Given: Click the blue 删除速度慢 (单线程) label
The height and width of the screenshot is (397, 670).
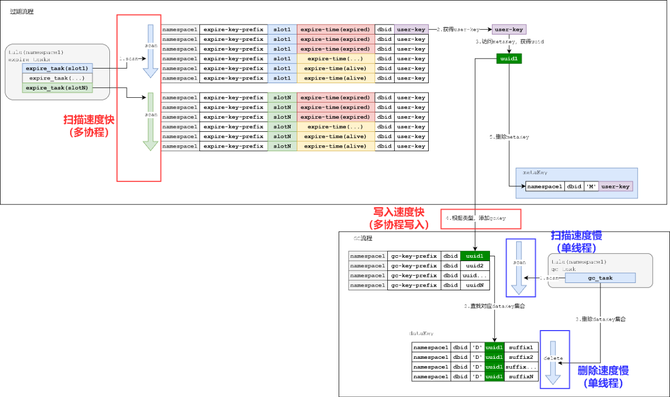Looking at the screenshot, I should [603, 377].
